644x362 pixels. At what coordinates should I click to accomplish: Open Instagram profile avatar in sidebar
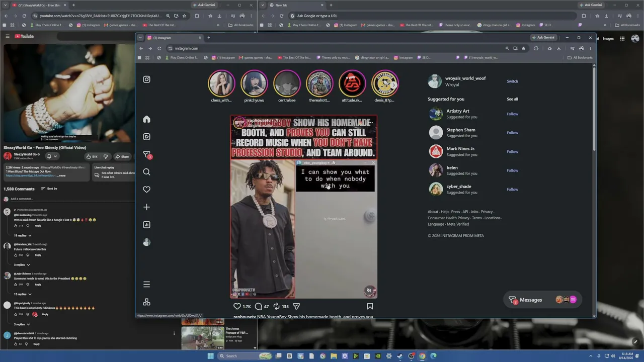click(146, 242)
